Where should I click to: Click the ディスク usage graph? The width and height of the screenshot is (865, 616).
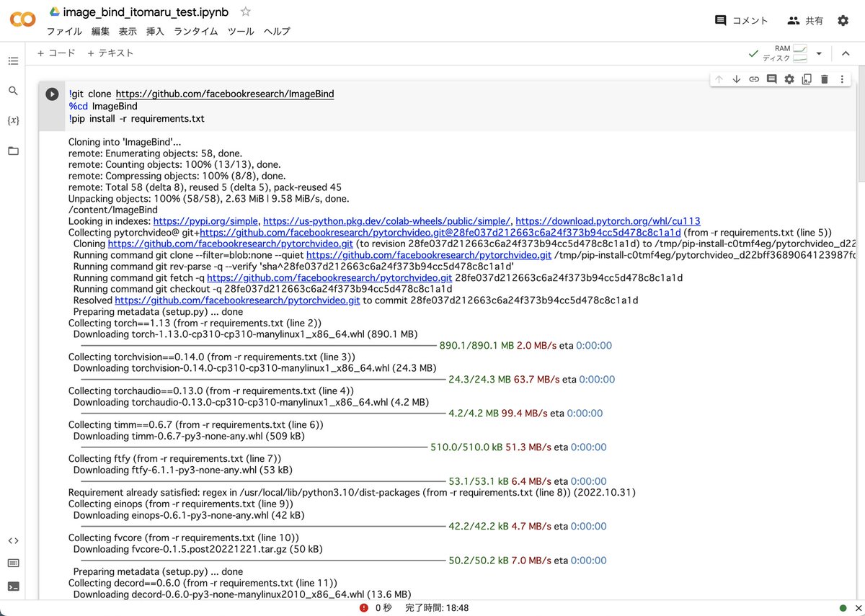click(x=799, y=58)
